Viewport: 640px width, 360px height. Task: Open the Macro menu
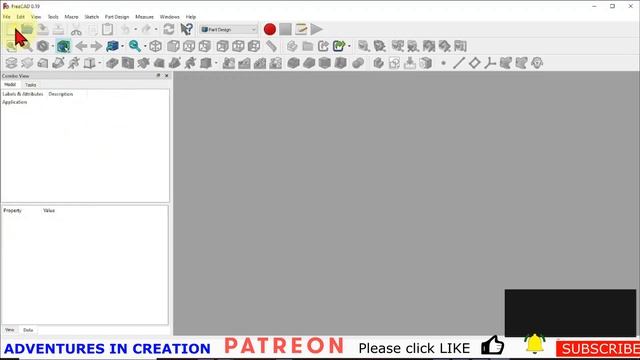pyautogui.click(x=71, y=17)
